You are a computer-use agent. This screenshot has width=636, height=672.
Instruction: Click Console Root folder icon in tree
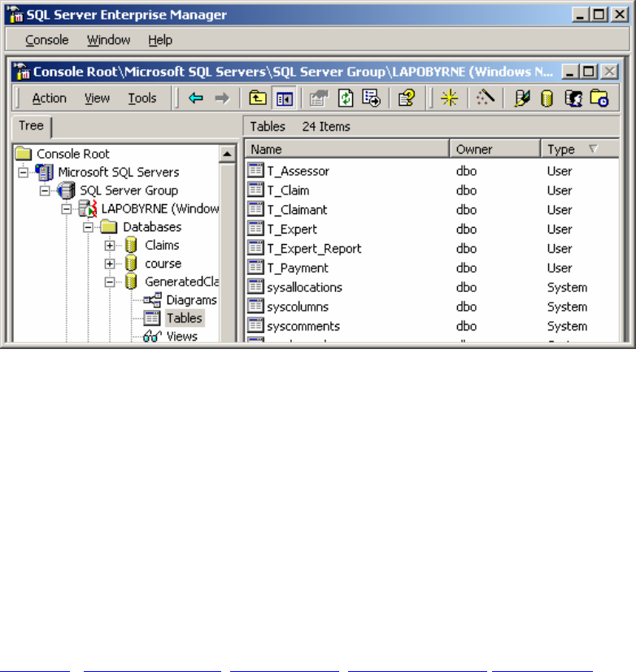[x=24, y=154]
